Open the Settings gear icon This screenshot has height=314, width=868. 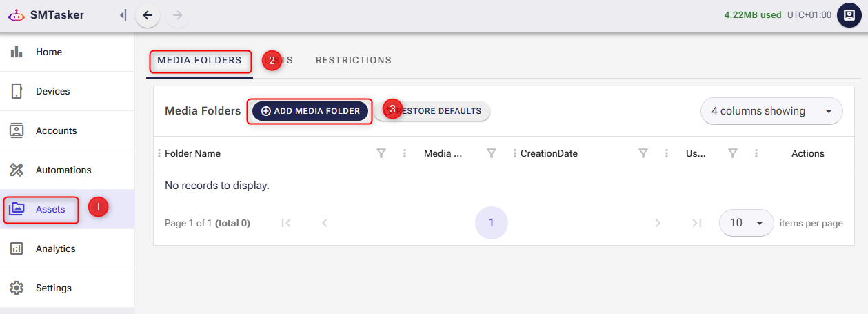17,288
